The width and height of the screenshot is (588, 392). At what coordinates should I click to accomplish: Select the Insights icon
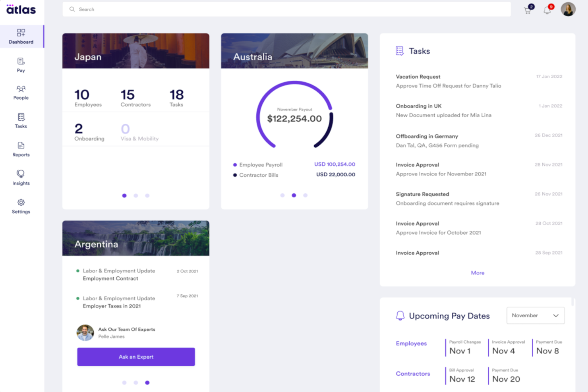click(x=21, y=177)
